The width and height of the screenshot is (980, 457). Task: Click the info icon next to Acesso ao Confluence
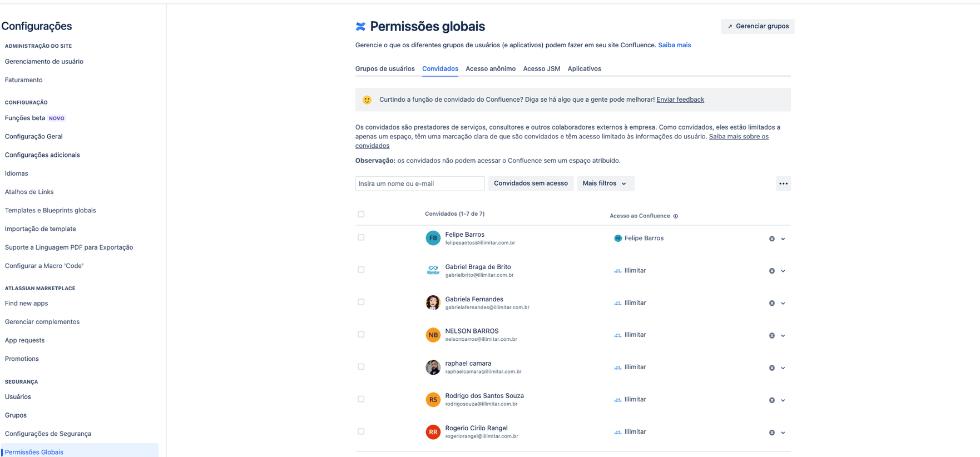pos(676,216)
